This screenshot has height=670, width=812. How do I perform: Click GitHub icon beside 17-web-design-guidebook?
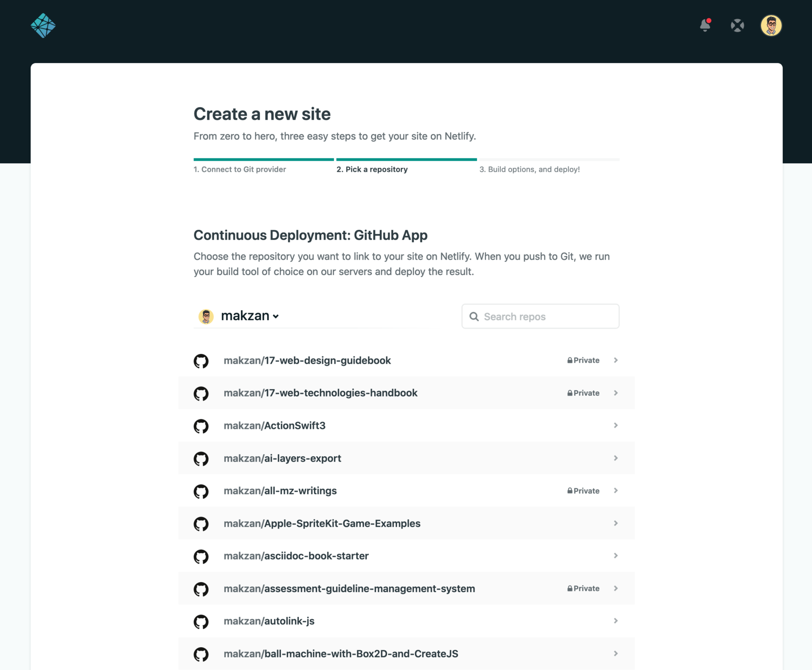point(201,361)
